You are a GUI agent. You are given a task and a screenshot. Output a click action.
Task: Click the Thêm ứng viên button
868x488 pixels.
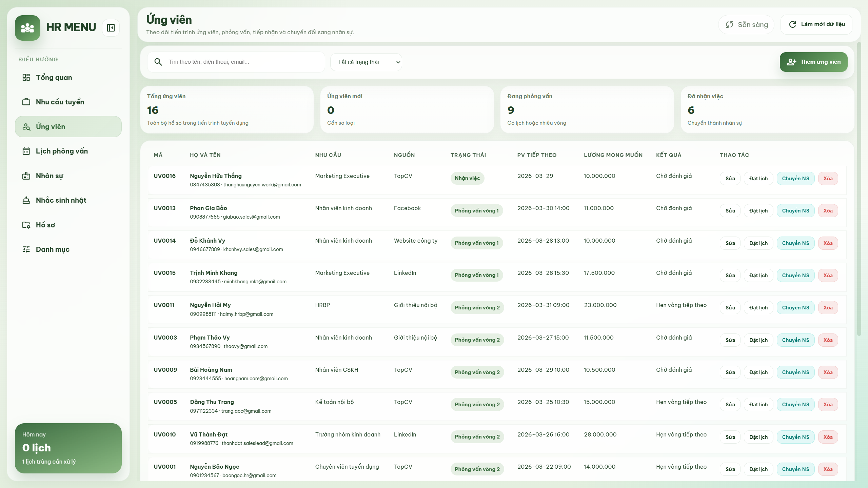[813, 62]
